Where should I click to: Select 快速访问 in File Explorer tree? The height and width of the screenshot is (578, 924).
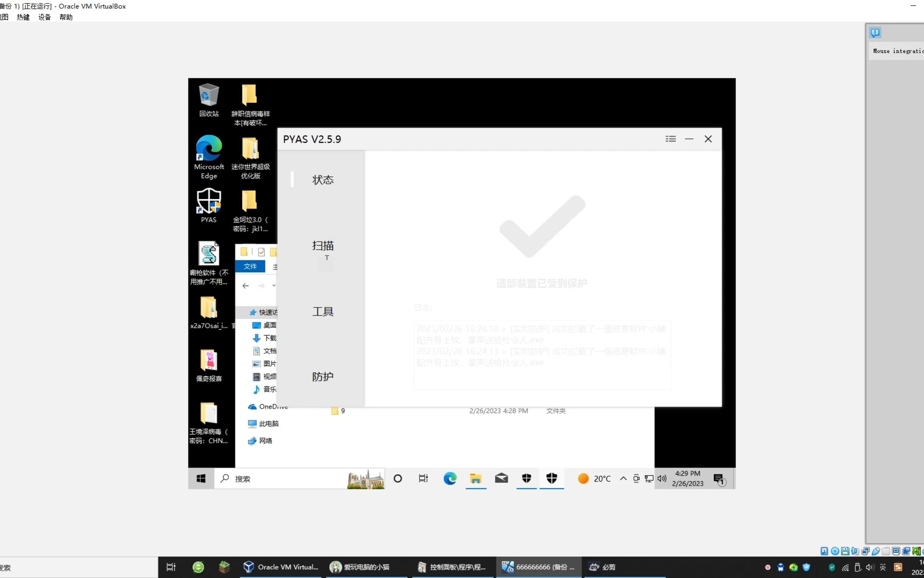(x=263, y=312)
